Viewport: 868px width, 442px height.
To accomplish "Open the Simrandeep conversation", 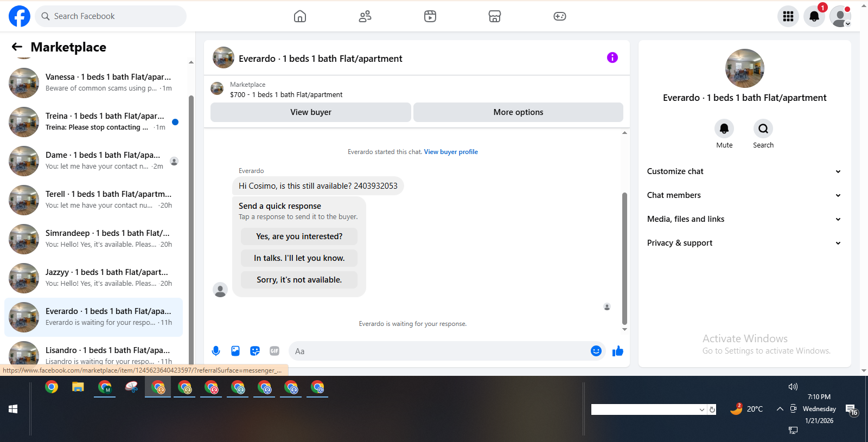I will (x=93, y=239).
